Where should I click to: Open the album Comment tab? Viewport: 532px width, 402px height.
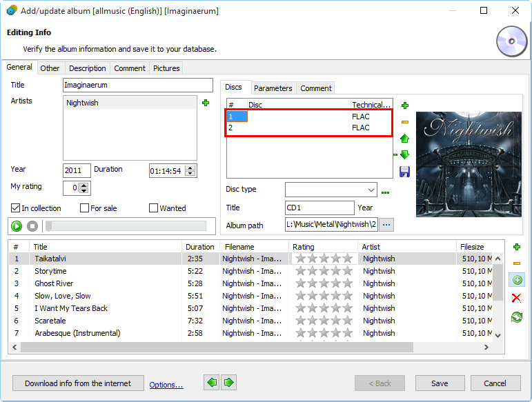pyautogui.click(x=130, y=68)
